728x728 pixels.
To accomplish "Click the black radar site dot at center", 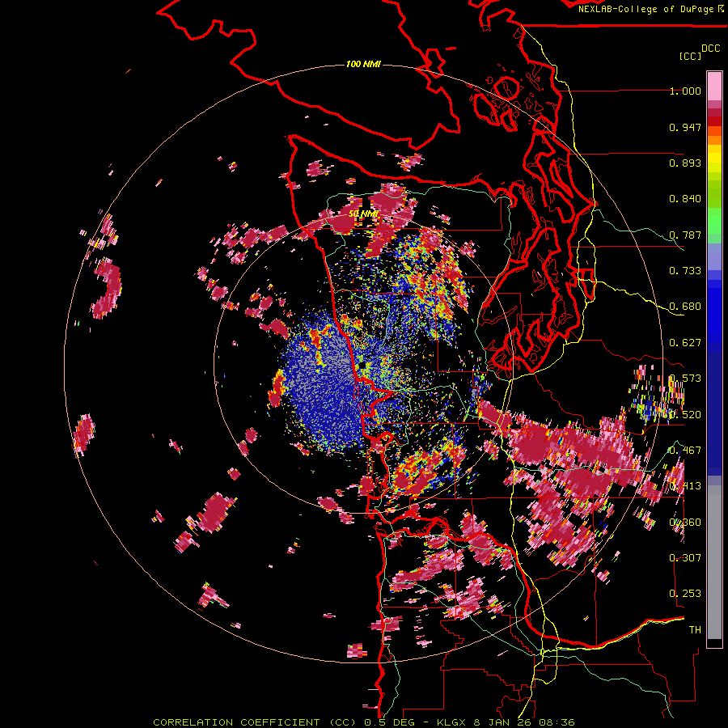I will point(362,366).
